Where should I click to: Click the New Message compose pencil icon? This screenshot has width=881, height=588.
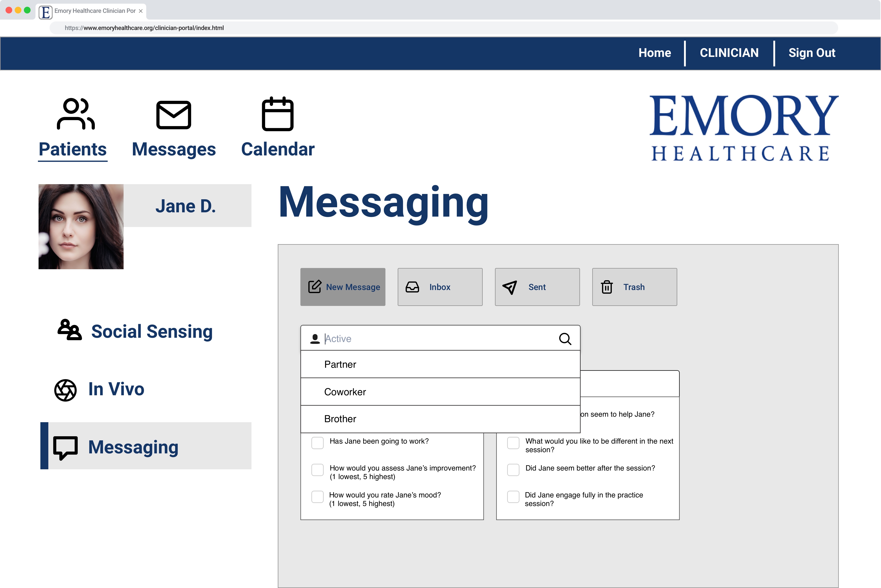tap(314, 287)
